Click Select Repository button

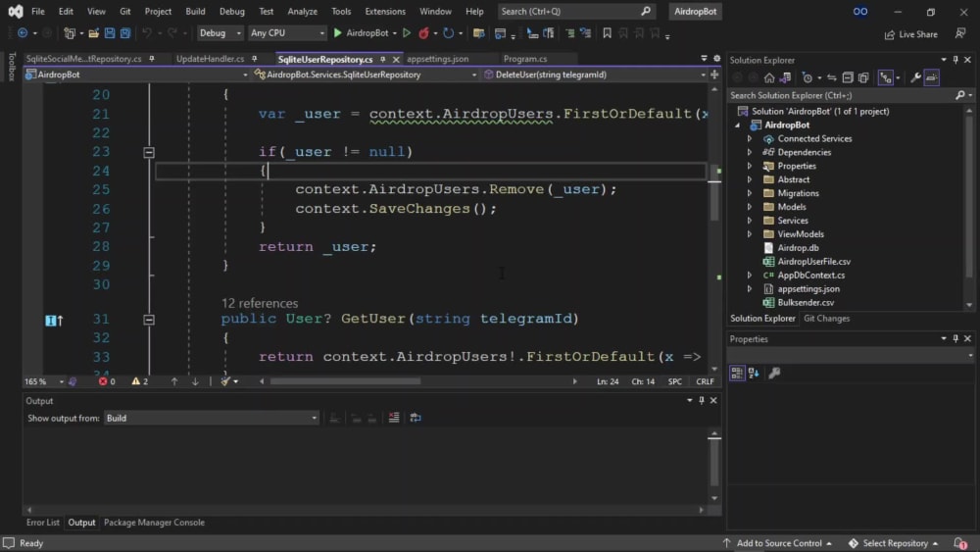click(894, 543)
